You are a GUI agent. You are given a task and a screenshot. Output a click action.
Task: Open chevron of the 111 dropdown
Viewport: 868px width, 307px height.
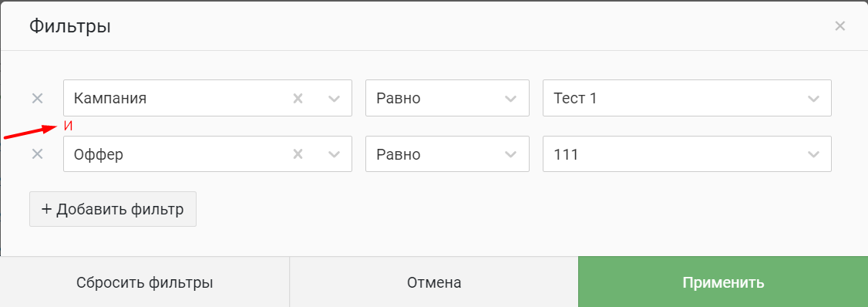point(813,154)
